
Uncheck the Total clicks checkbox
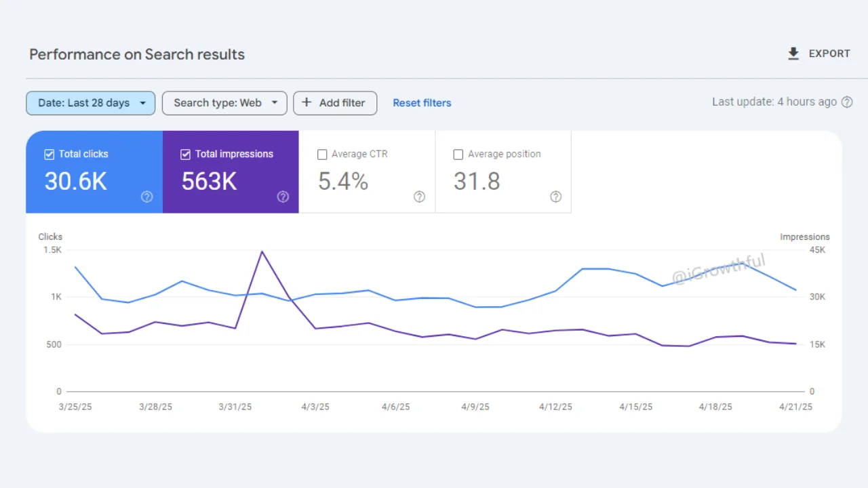pos(49,154)
